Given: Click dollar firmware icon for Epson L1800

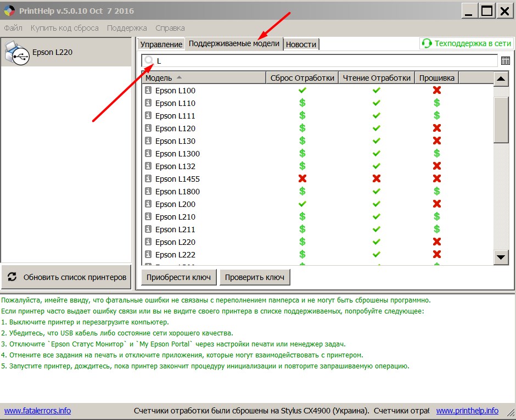Looking at the screenshot, I should tap(437, 191).
